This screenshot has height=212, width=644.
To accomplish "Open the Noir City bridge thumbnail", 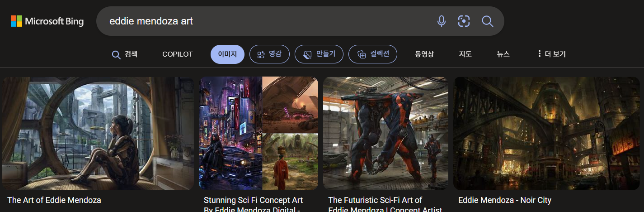I will 547,133.
